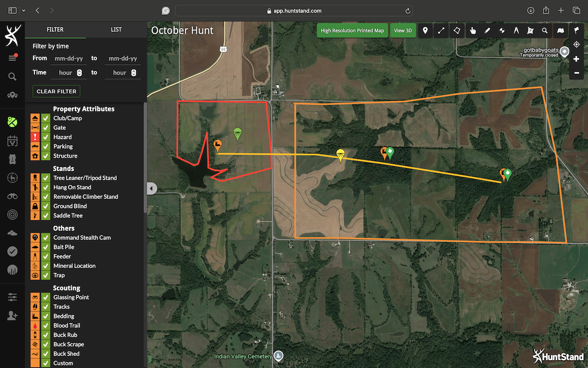Click the Safari page reload icon
The height and width of the screenshot is (368, 588).
click(x=408, y=10)
